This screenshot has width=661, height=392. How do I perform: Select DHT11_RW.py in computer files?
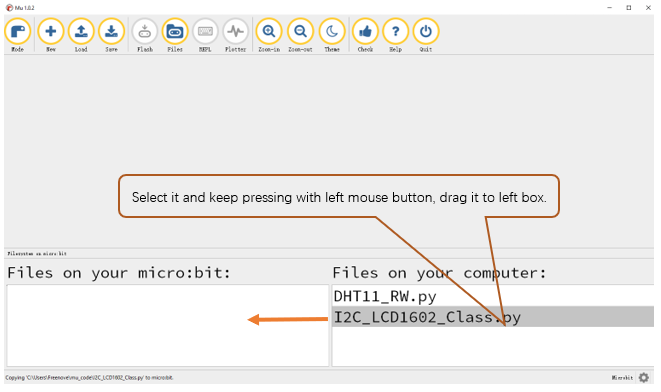(x=493, y=296)
